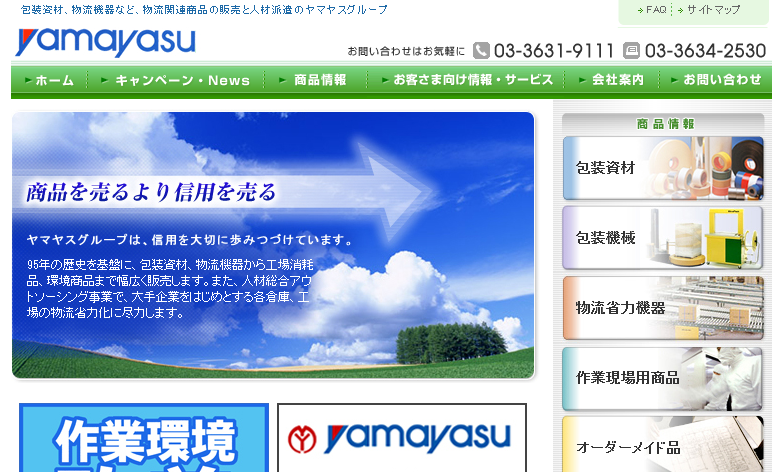Open 商品情報 in the green navigation bar
Viewport: 781px width, 472px height.
[x=314, y=80]
